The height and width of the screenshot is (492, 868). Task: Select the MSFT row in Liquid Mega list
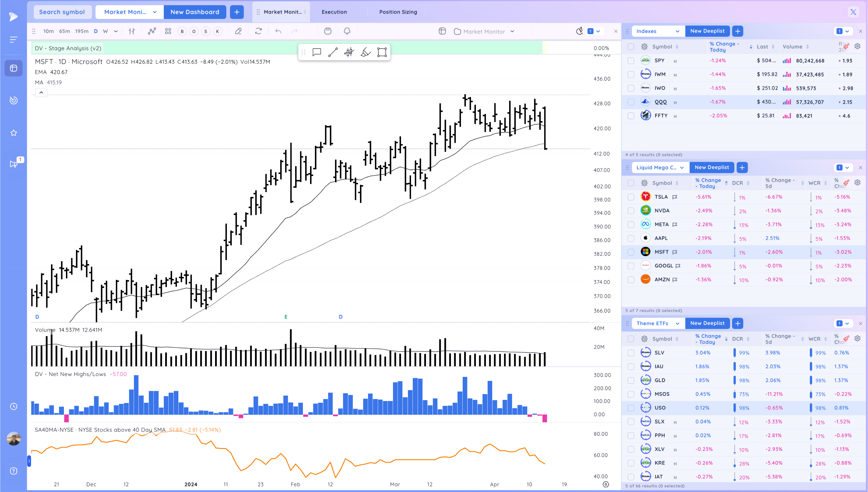tap(744, 252)
